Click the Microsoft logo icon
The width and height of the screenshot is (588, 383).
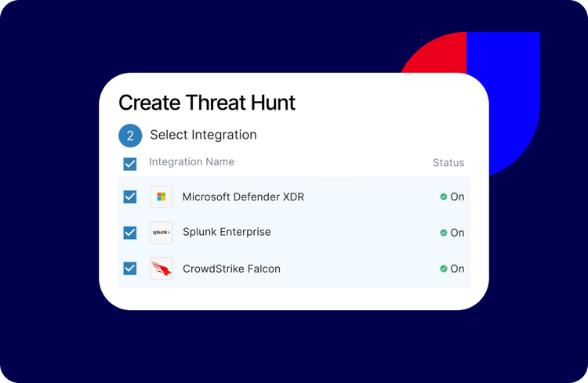[x=162, y=197]
